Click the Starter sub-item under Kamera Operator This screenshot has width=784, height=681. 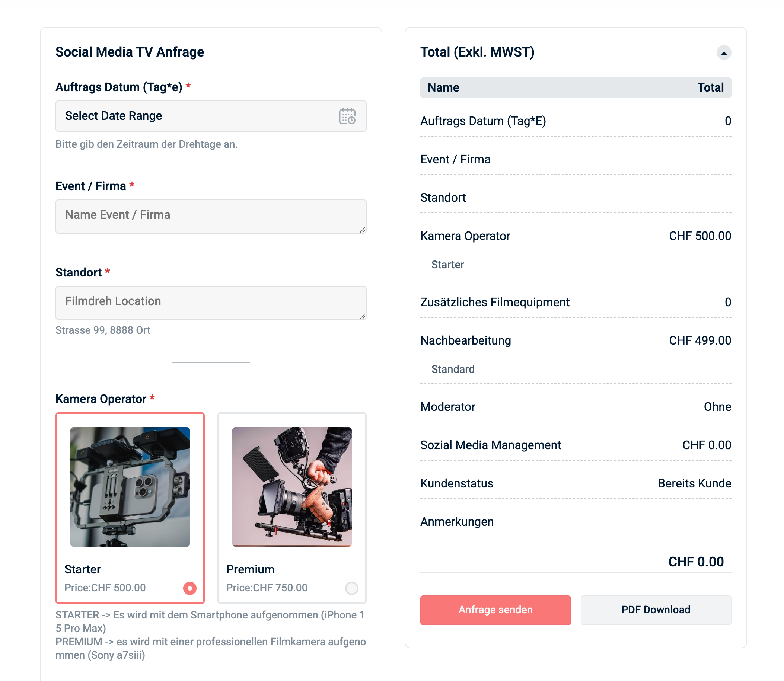click(447, 265)
